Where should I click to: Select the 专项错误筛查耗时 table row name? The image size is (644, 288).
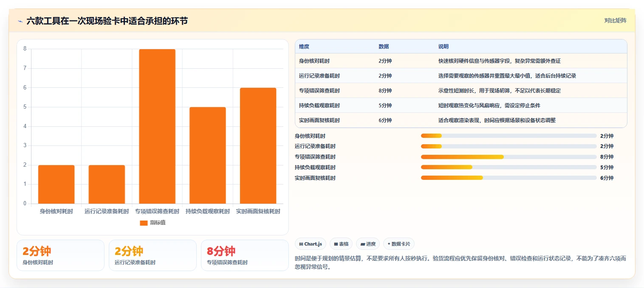[319, 91]
